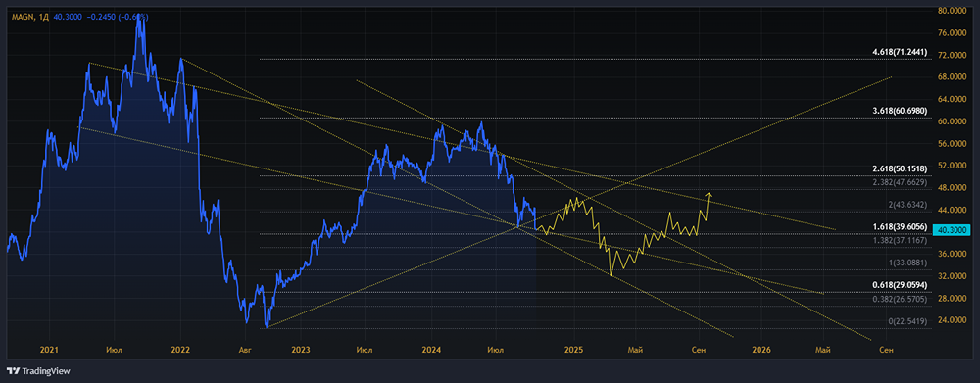Select the 1.618(39.6056) Fibonacci level label
Viewport: 980px width, 383px height.
tap(900, 227)
